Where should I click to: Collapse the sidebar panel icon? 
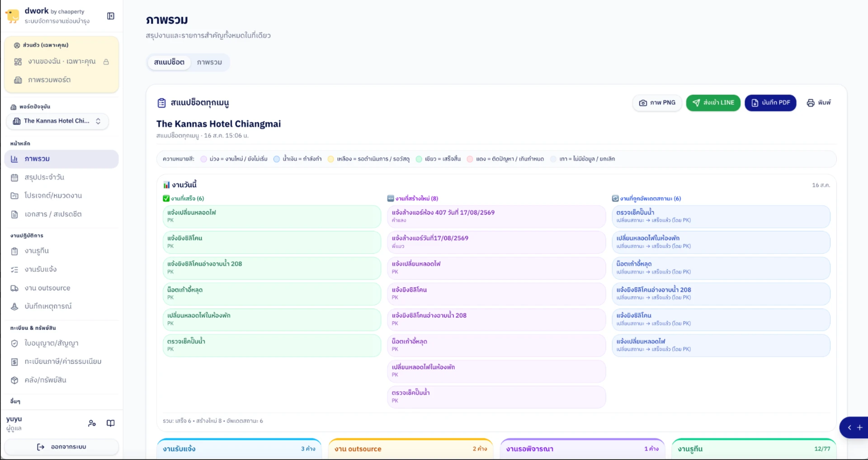[111, 16]
